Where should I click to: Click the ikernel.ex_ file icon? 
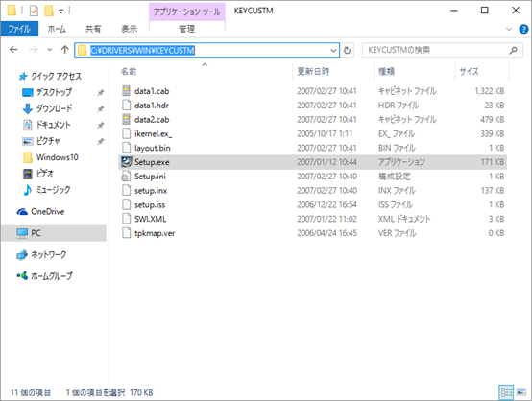[126, 133]
